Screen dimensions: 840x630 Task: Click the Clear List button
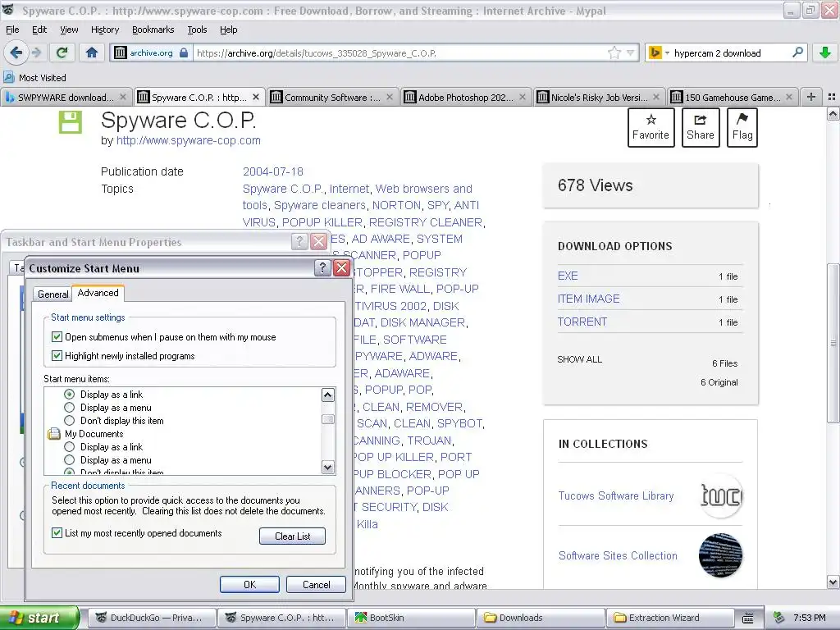pyautogui.click(x=293, y=536)
